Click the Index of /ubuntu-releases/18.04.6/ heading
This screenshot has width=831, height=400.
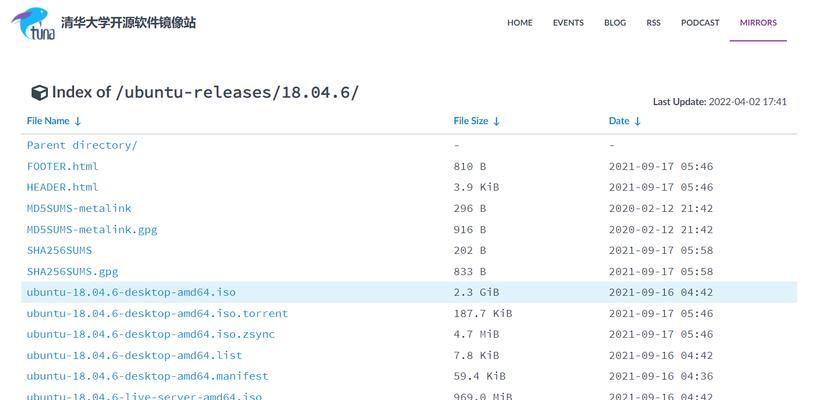click(205, 92)
